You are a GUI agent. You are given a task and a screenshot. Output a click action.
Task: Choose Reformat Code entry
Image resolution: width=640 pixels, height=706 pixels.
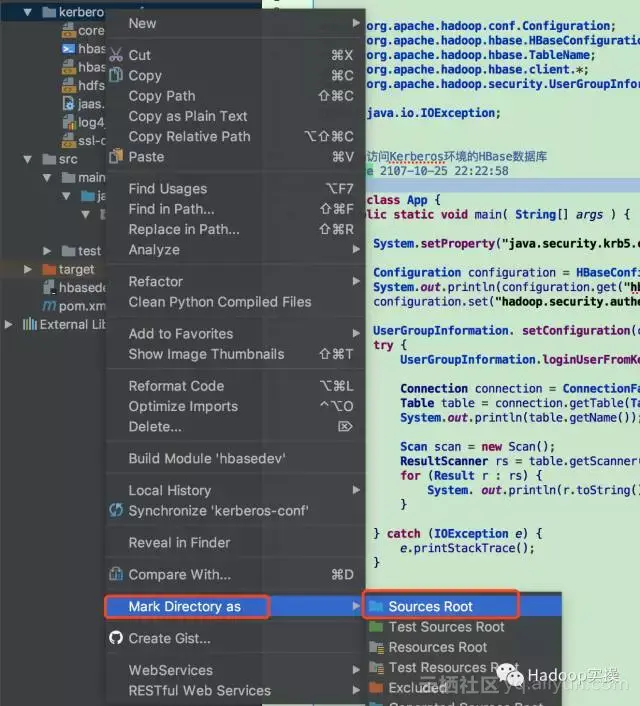[x=236, y=385]
